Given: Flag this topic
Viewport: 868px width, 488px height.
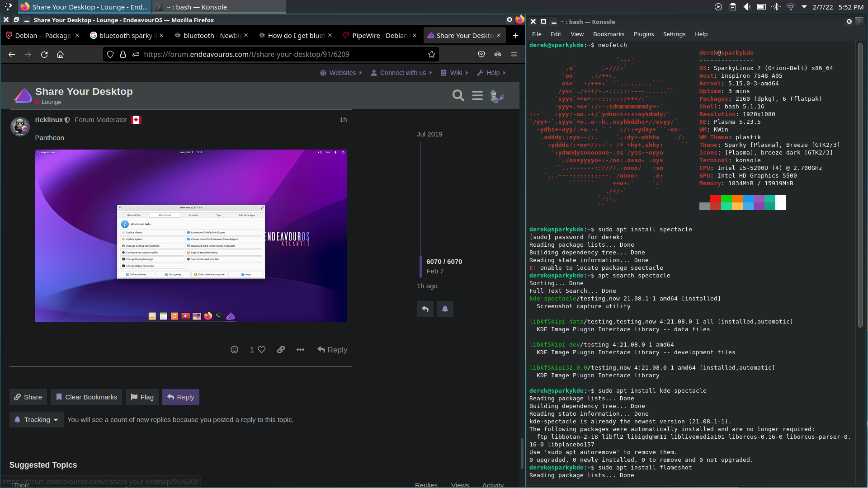Looking at the screenshot, I should pos(142,397).
